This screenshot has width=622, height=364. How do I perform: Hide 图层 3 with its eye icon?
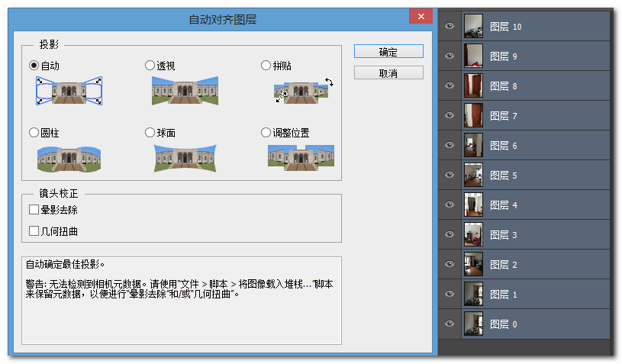point(450,234)
